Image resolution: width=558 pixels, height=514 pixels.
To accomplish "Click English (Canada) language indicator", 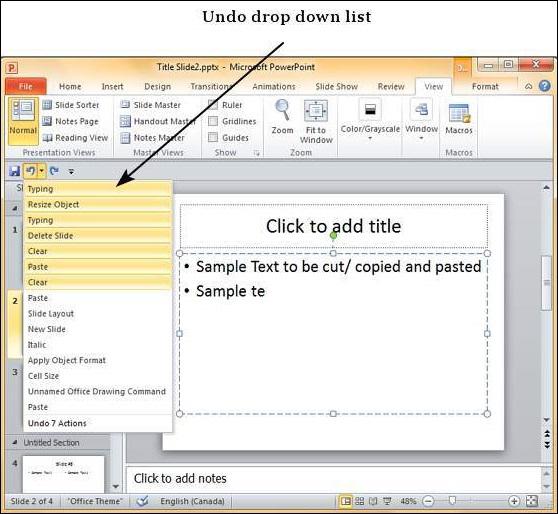I will [x=192, y=501].
